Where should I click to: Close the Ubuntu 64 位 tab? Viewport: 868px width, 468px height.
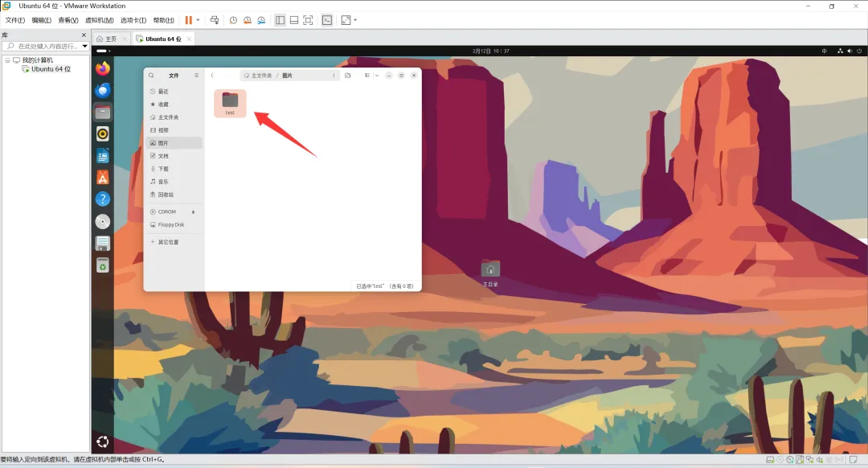pos(189,39)
